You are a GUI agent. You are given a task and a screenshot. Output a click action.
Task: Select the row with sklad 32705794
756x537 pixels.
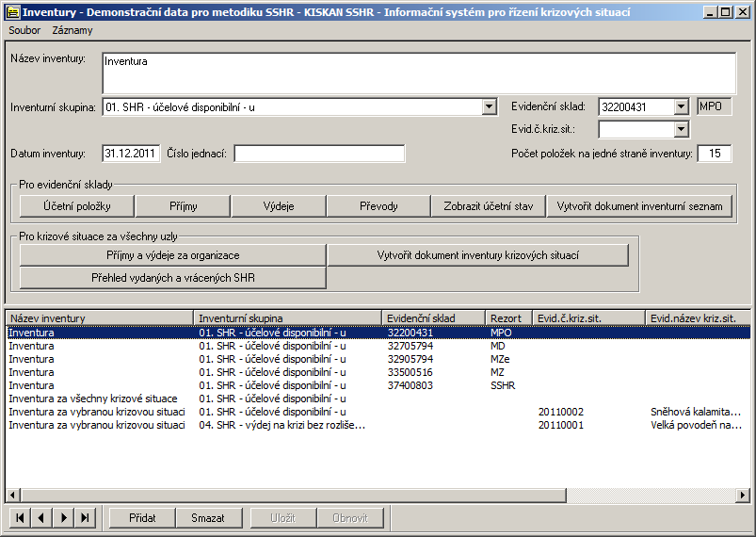click(378, 346)
